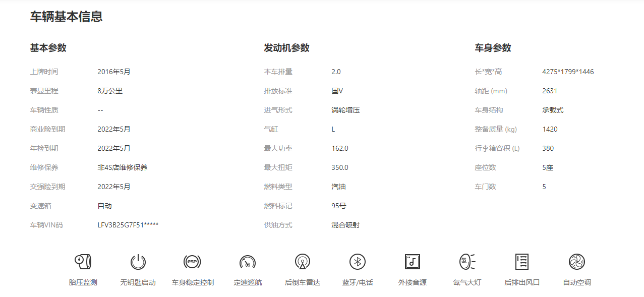Click the tire pressure monitoring icon
The width and height of the screenshot is (644, 297).
coord(83,262)
